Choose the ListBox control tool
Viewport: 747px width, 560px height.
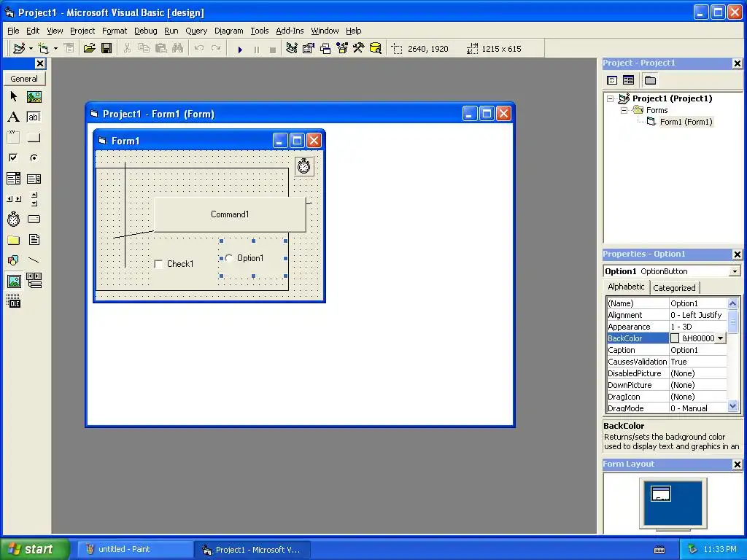tap(34, 179)
